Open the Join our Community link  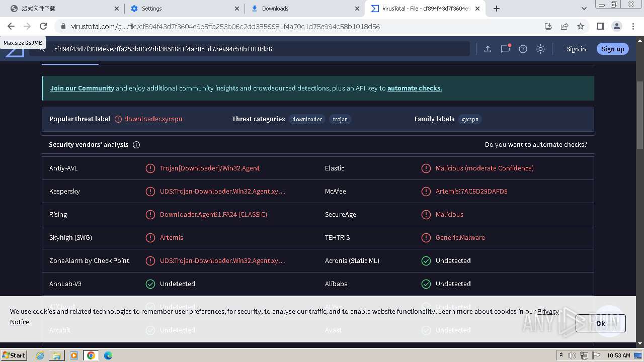coord(82,88)
